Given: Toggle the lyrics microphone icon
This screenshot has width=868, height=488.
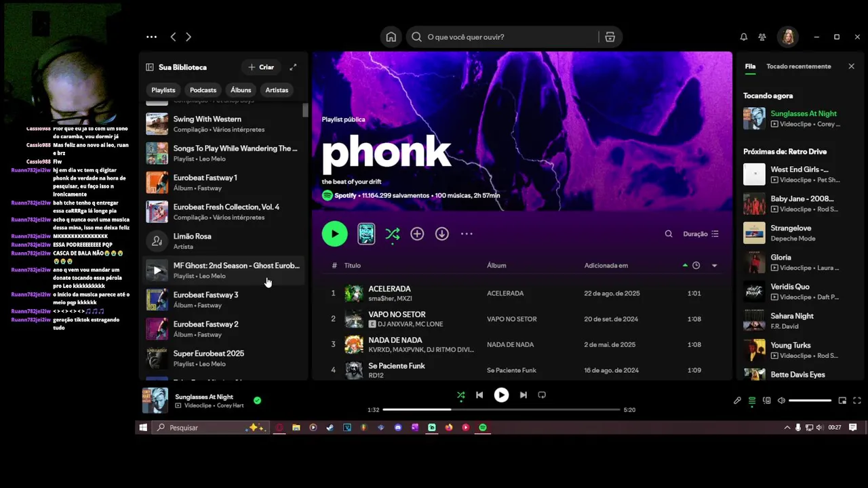Looking at the screenshot, I should [737, 401].
